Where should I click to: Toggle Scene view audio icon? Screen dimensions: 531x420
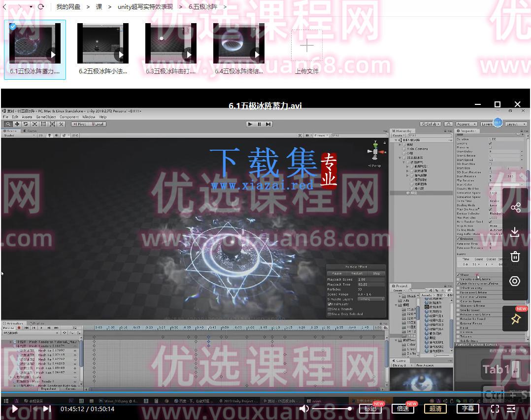pos(57,135)
